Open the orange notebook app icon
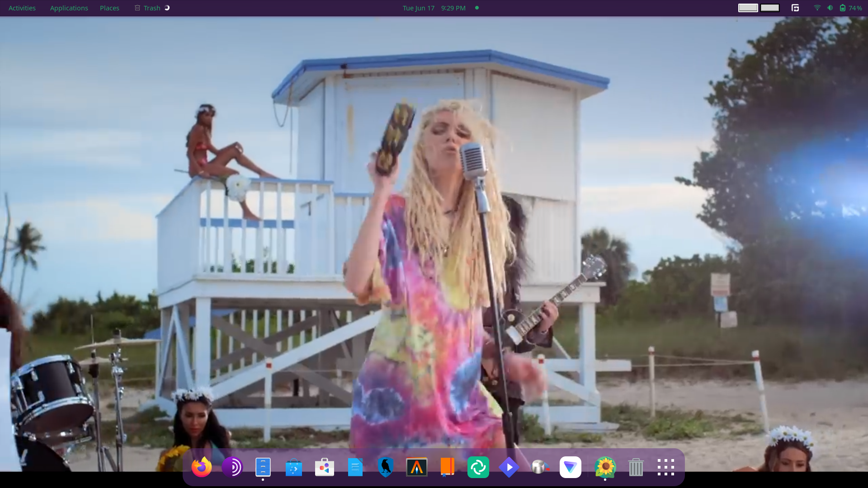 (x=448, y=467)
